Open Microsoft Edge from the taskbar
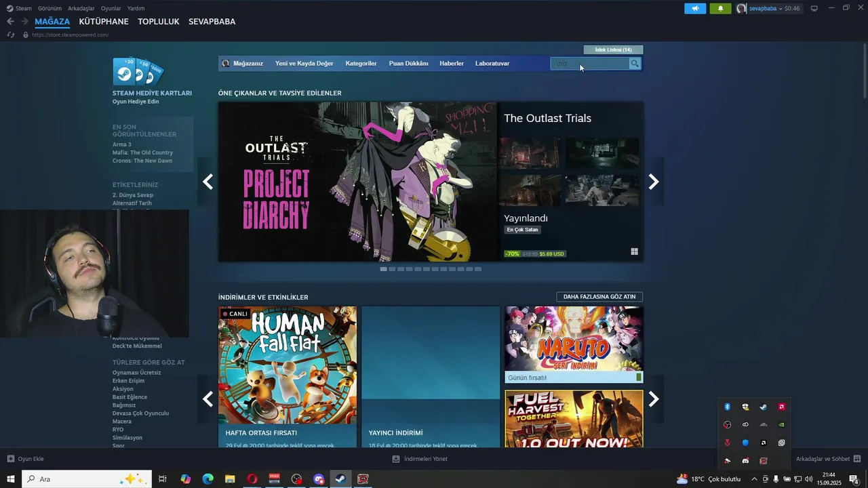 coord(208,479)
